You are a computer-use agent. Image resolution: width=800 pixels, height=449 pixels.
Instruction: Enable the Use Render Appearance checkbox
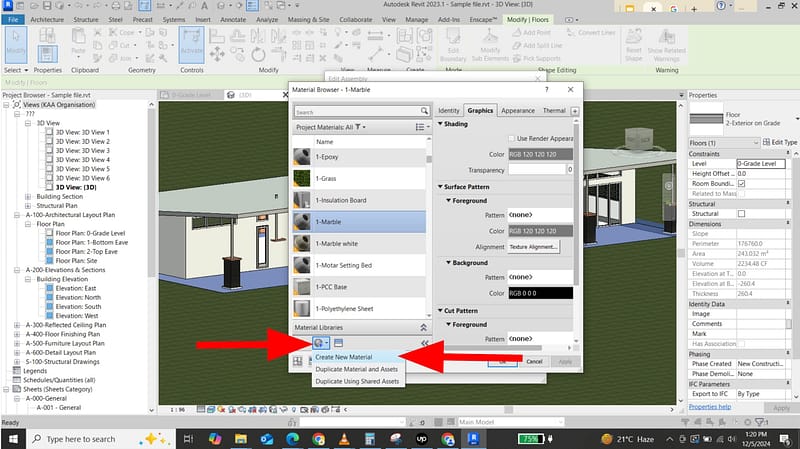click(509, 138)
